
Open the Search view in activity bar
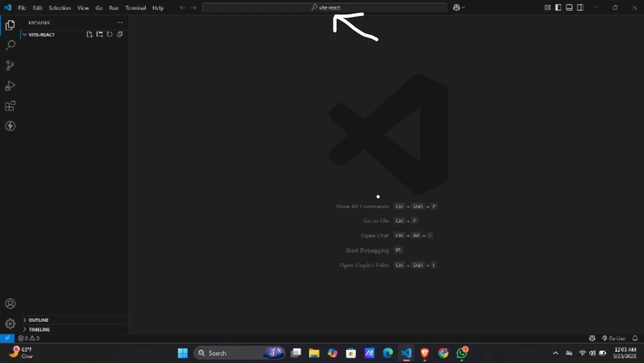point(10,45)
